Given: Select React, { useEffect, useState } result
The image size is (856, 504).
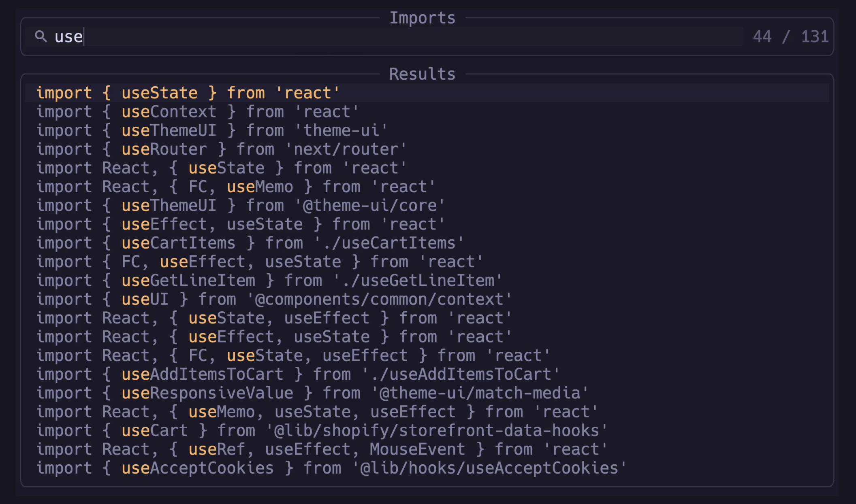Looking at the screenshot, I should [427, 337].
